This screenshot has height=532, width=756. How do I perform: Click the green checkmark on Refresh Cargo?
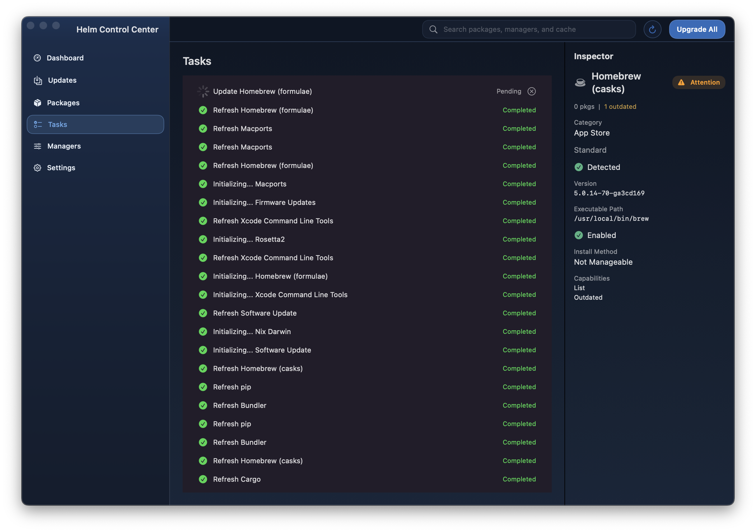[203, 479]
